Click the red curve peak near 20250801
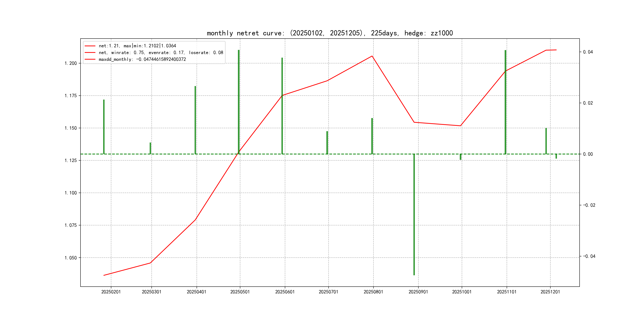 click(372, 56)
